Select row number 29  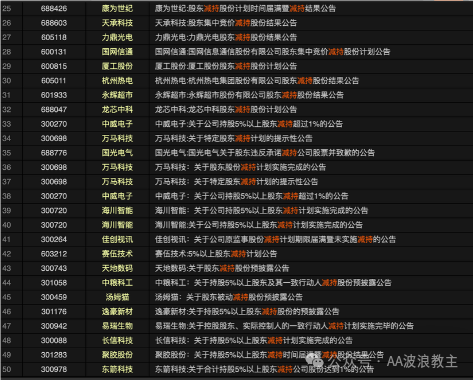coord(7,66)
